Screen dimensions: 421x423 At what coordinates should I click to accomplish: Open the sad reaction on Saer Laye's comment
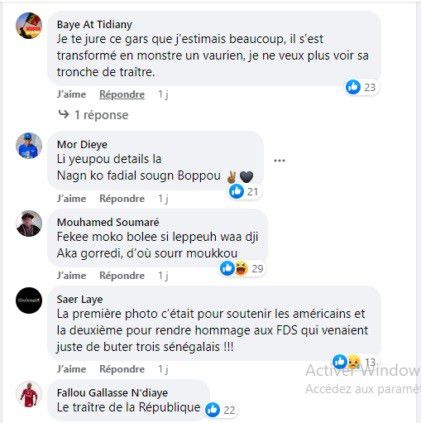pos(354,362)
